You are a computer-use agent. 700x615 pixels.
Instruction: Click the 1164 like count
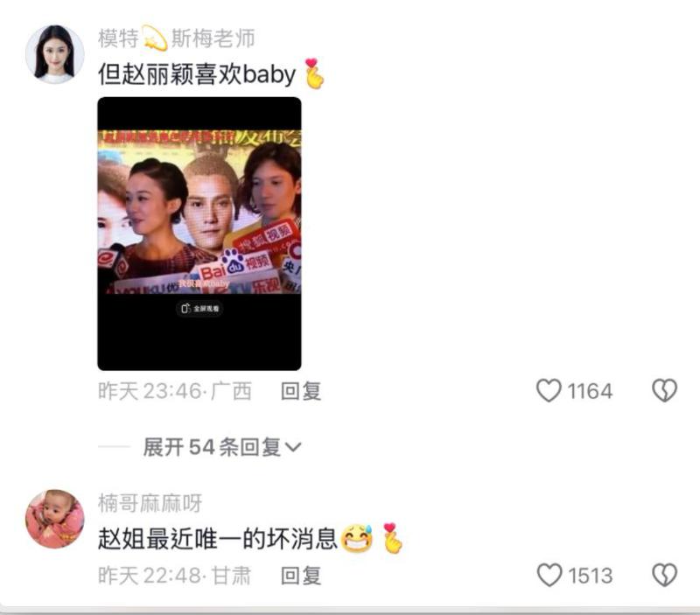pos(590,391)
